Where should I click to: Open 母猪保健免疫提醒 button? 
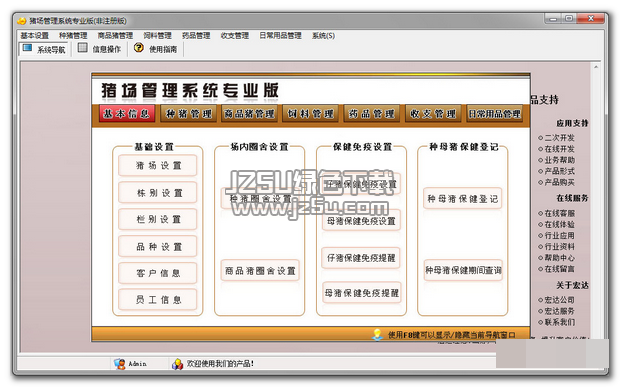click(x=361, y=293)
